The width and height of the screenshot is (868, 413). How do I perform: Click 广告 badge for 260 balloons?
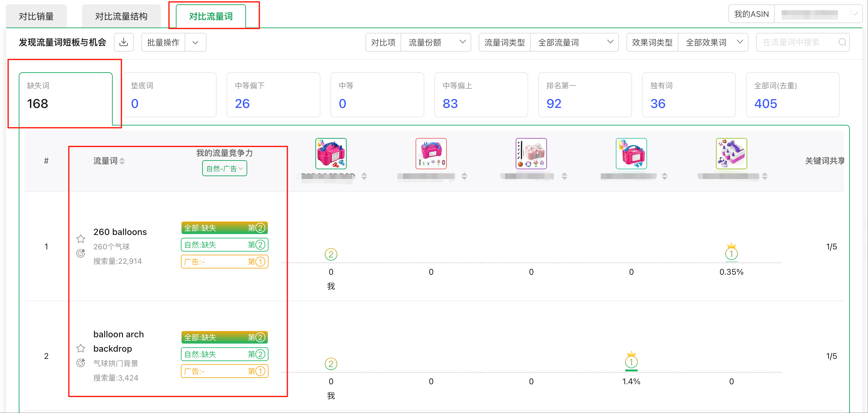tap(224, 261)
